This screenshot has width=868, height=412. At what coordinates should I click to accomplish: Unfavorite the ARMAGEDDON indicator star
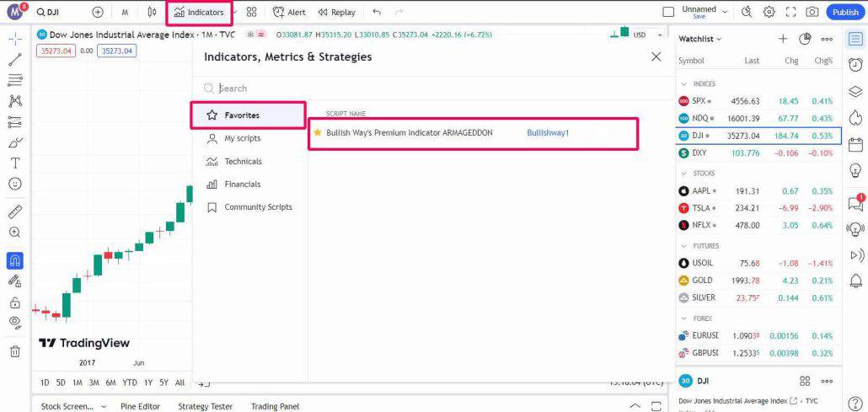pyautogui.click(x=317, y=133)
